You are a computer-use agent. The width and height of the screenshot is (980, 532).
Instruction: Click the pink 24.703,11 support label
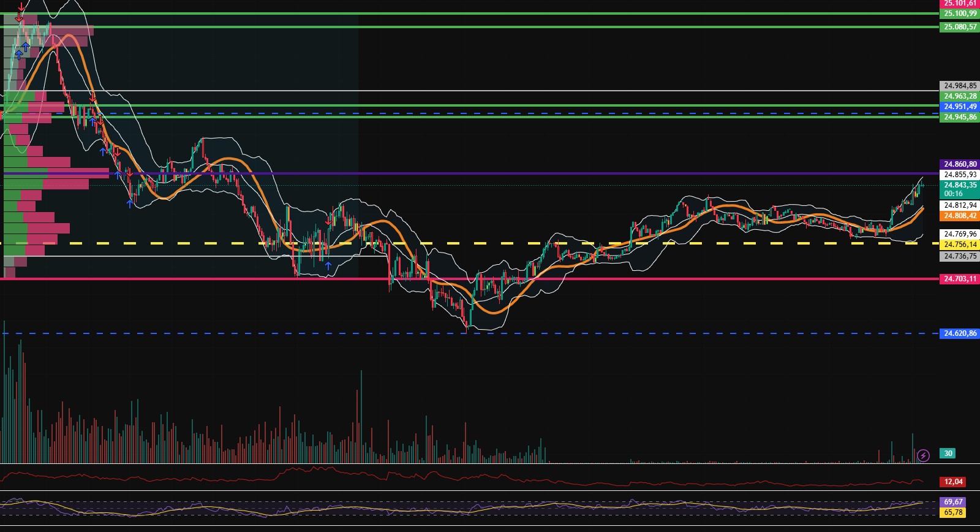click(959, 279)
